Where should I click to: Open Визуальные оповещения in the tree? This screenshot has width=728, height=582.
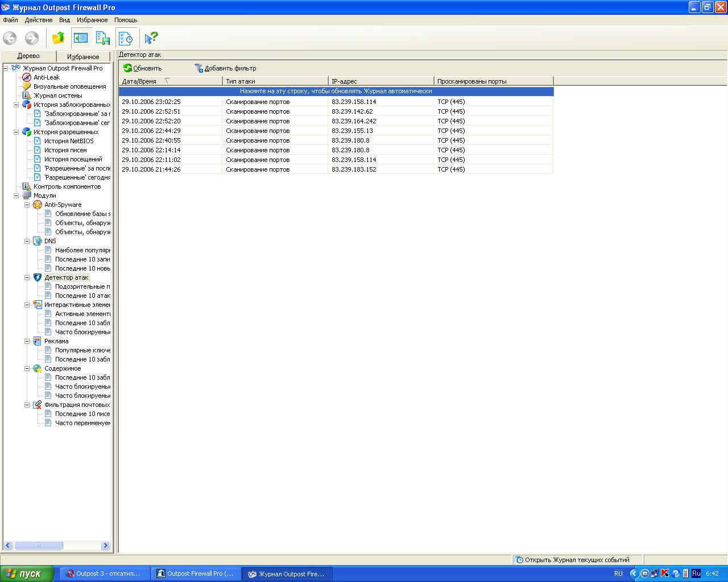point(69,86)
